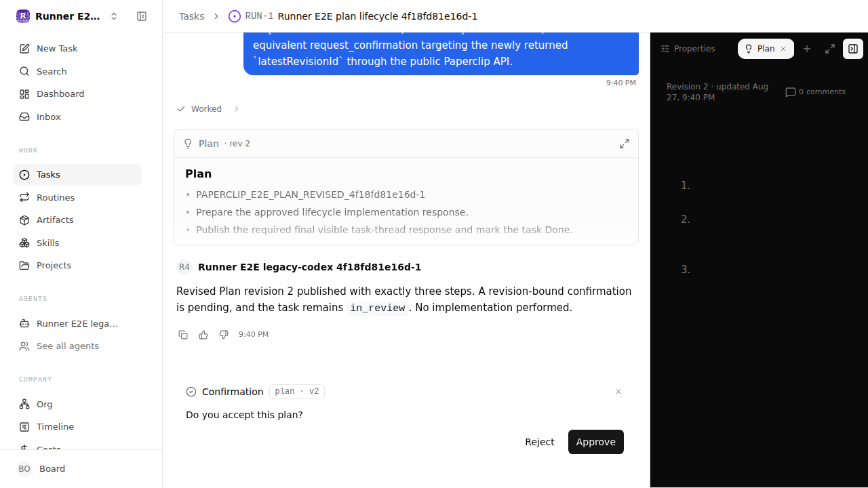
Task: Select Tasks in the Work section
Action: 77,175
